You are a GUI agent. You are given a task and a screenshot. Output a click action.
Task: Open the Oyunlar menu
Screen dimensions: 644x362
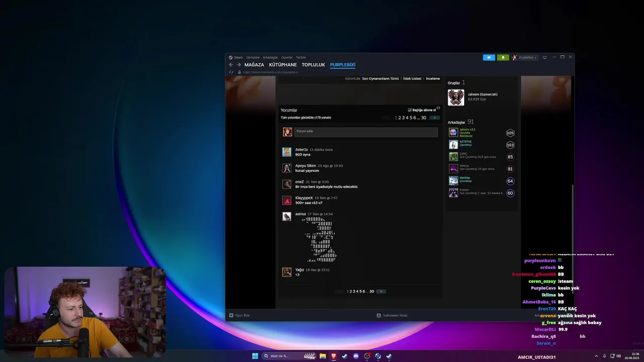coord(287,57)
